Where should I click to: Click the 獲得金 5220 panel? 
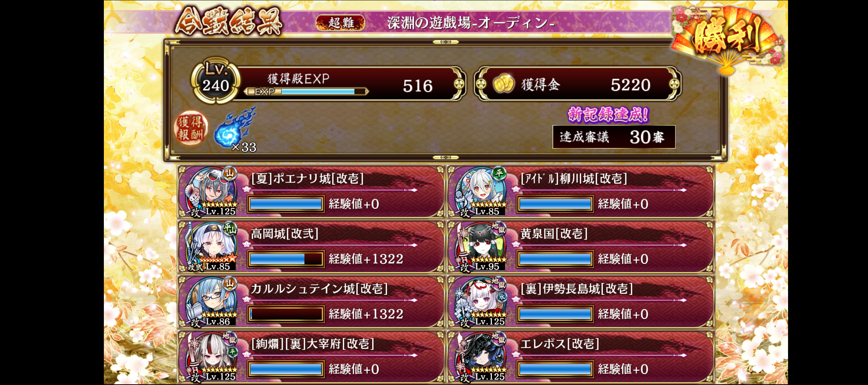click(x=577, y=84)
